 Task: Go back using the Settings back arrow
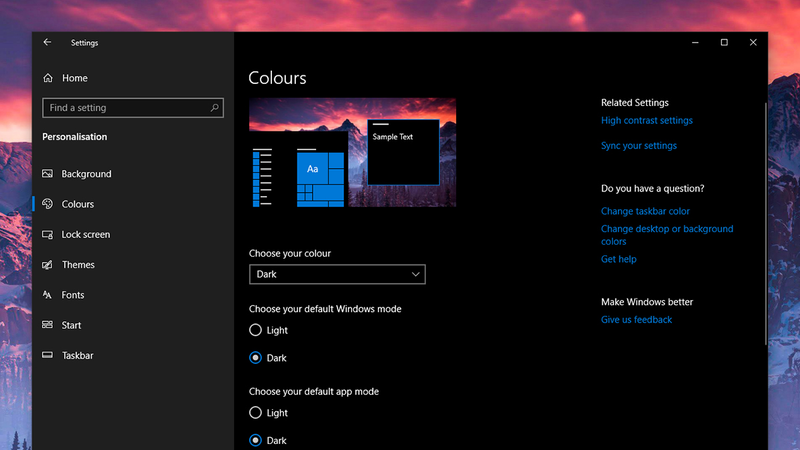47,42
